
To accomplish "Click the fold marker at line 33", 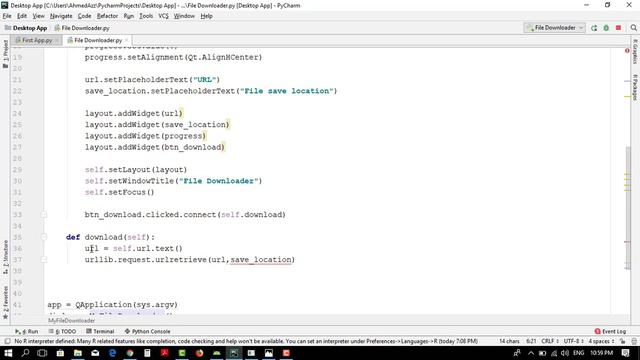I will coord(43,215).
